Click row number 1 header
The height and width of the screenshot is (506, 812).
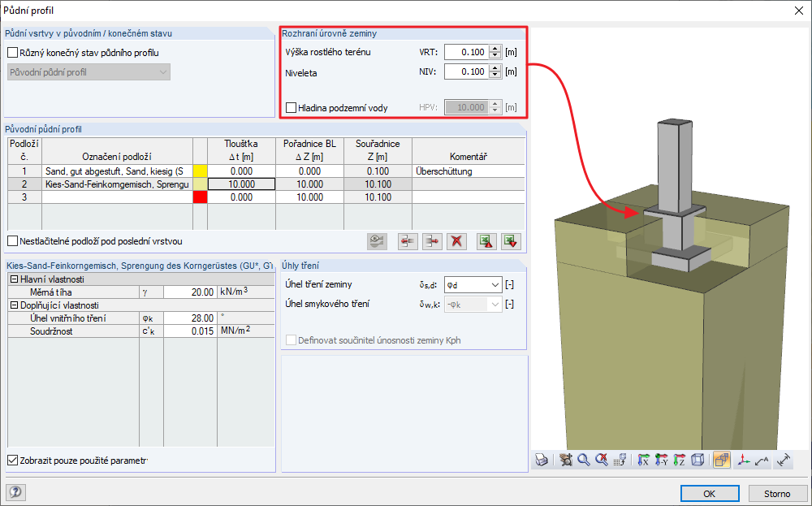pyautogui.click(x=24, y=171)
